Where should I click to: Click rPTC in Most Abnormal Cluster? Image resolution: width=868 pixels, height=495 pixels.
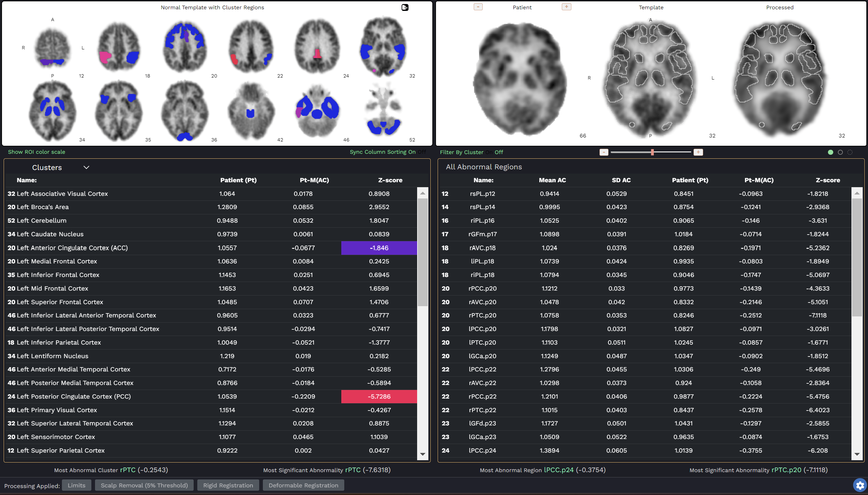[x=128, y=470]
